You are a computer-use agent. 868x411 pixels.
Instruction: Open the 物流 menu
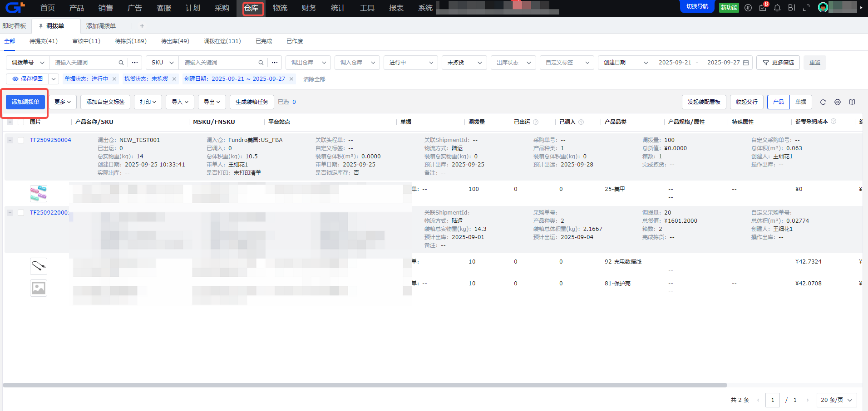coord(280,8)
